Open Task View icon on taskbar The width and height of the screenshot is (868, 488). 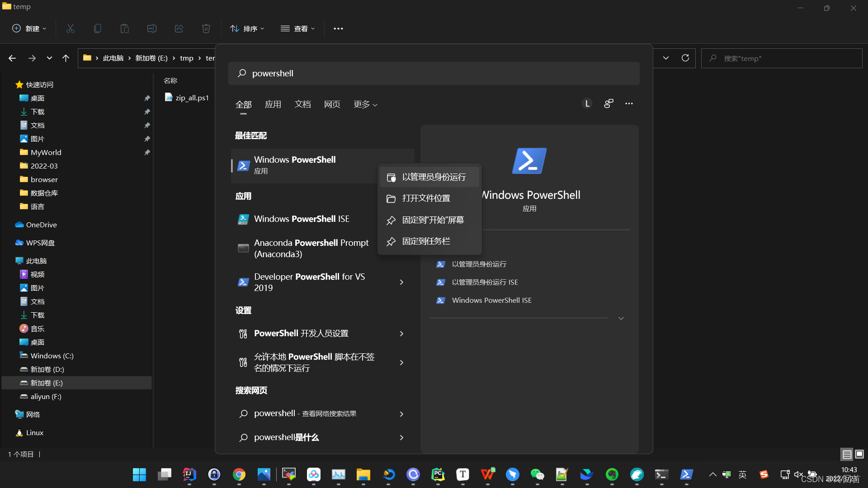[165, 474]
